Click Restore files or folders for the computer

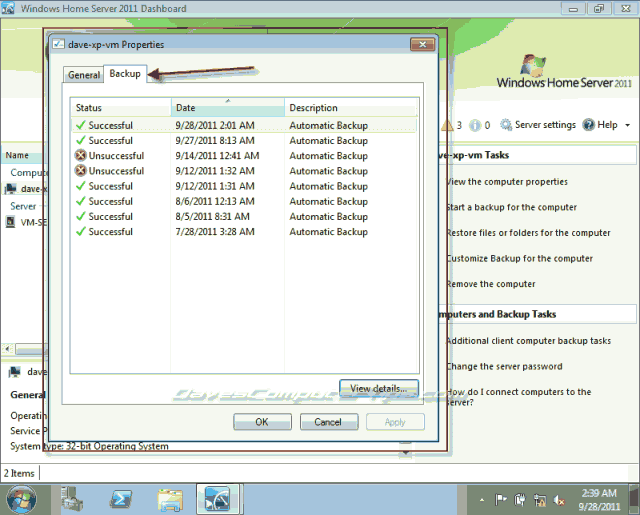(528, 233)
